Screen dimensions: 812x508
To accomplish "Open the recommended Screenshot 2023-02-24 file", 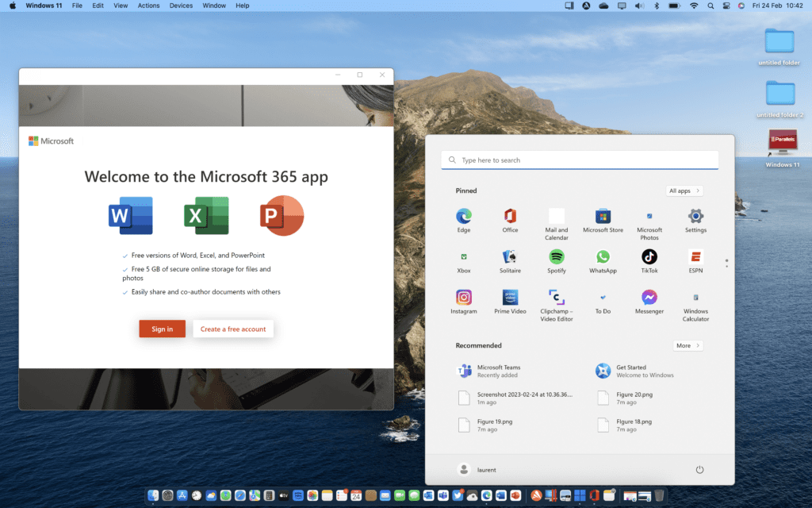I will coord(515,398).
